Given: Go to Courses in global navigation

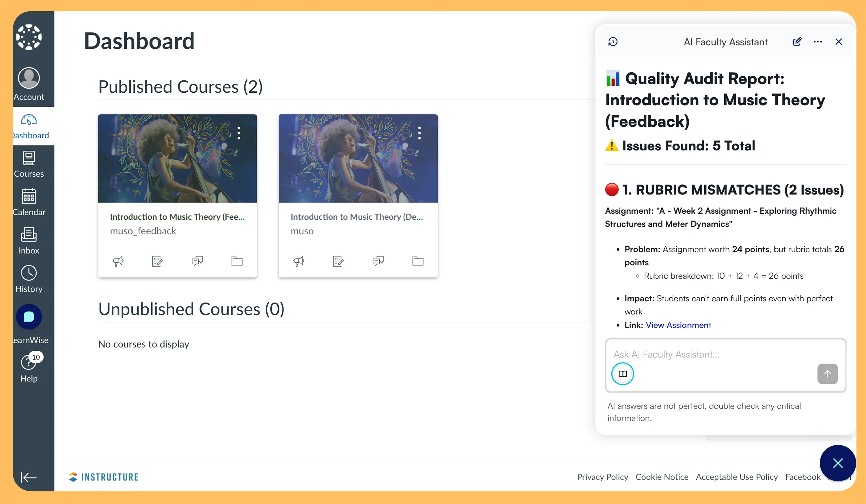Looking at the screenshot, I should 29,164.
